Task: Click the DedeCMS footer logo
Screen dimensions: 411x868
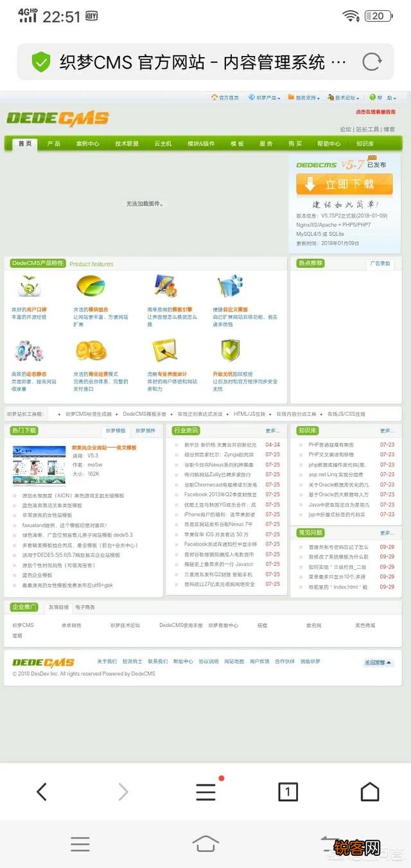Action: coord(44,662)
